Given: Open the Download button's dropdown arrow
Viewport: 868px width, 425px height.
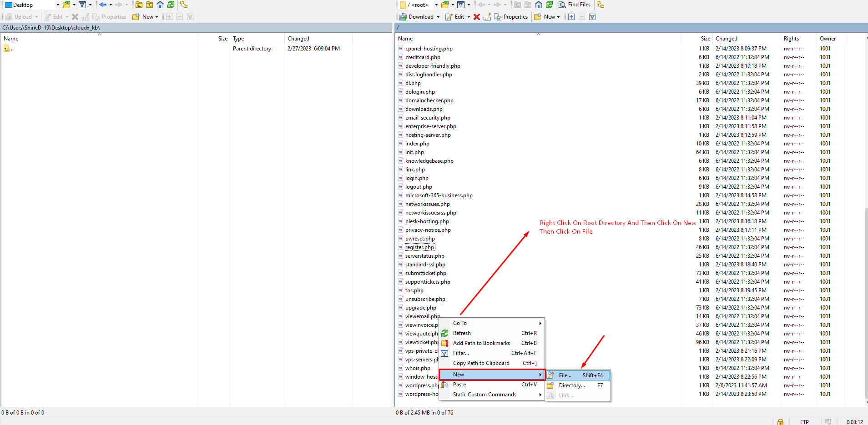Looking at the screenshot, I should pyautogui.click(x=438, y=17).
